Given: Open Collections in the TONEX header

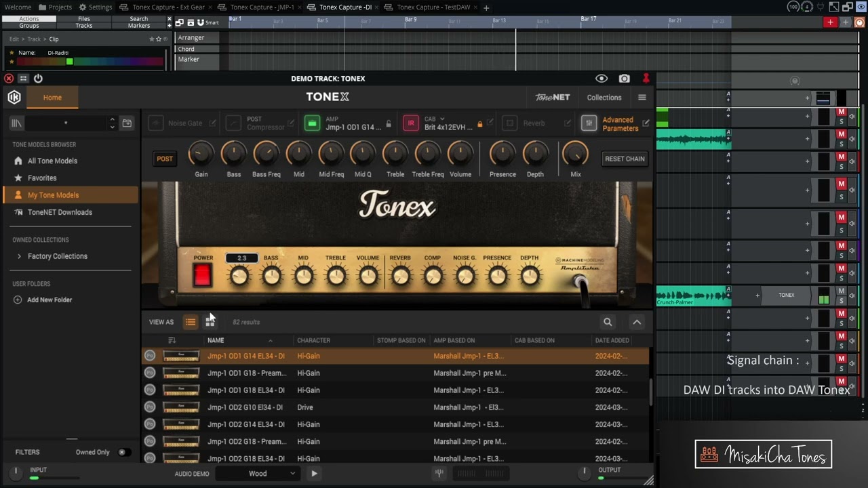Looking at the screenshot, I should (604, 98).
